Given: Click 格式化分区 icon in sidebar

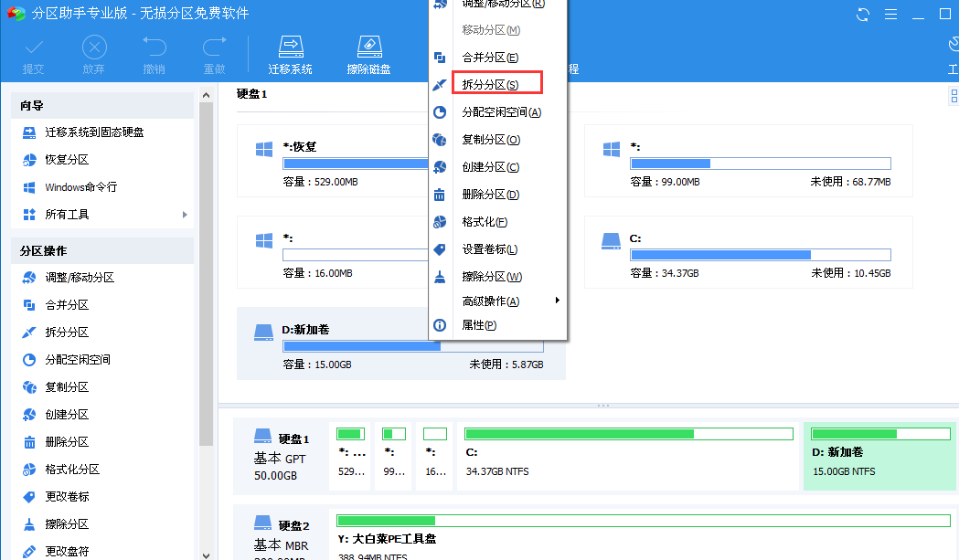Looking at the screenshot, I should point(29,470).
